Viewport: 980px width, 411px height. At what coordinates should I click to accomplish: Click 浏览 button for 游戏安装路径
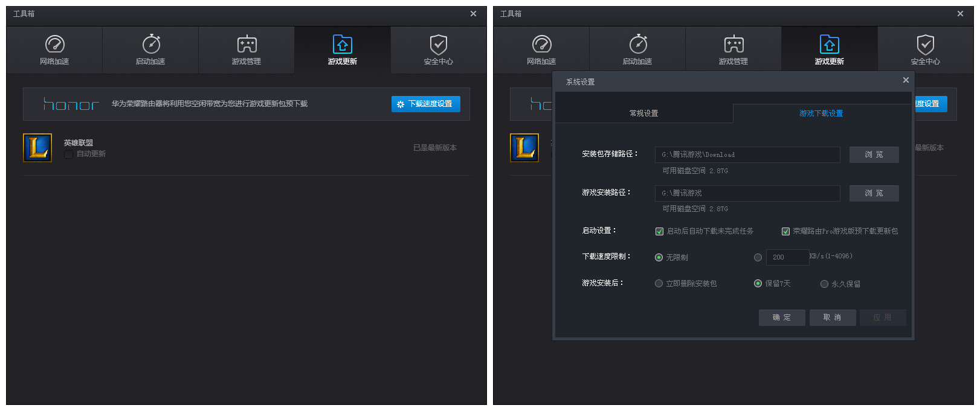coord(874,193)
